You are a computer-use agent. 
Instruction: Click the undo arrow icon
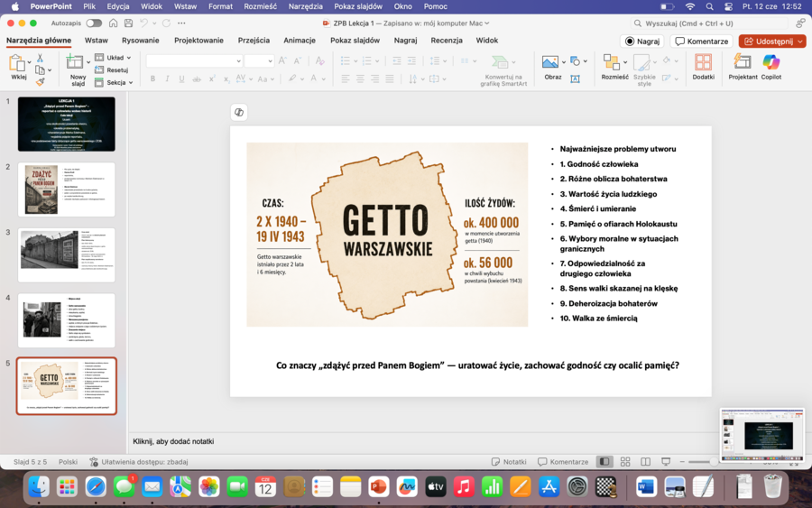(144, 23)
